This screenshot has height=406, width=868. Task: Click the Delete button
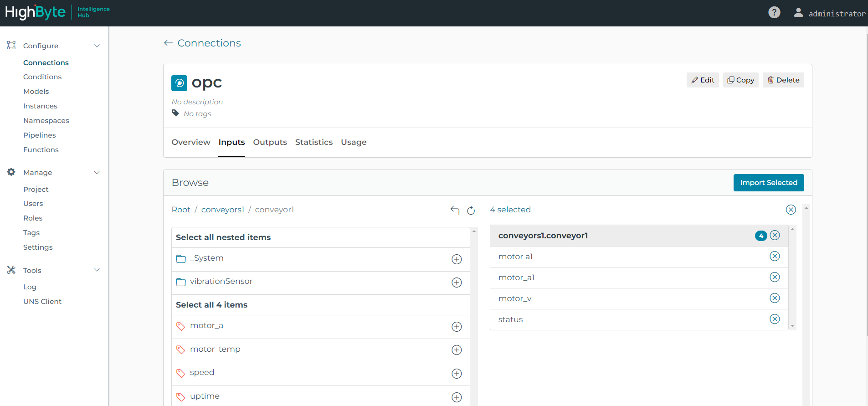(783, 80)
